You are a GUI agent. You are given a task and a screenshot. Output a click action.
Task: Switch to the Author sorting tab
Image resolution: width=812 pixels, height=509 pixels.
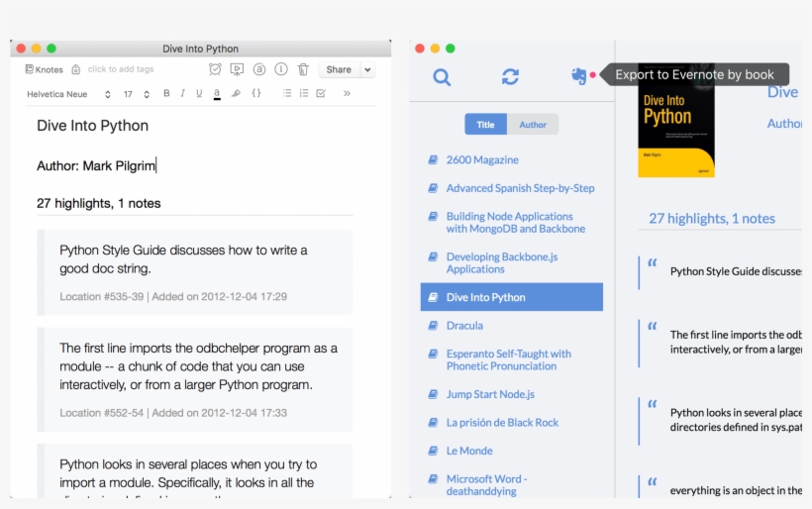click(x=533, y=125)
